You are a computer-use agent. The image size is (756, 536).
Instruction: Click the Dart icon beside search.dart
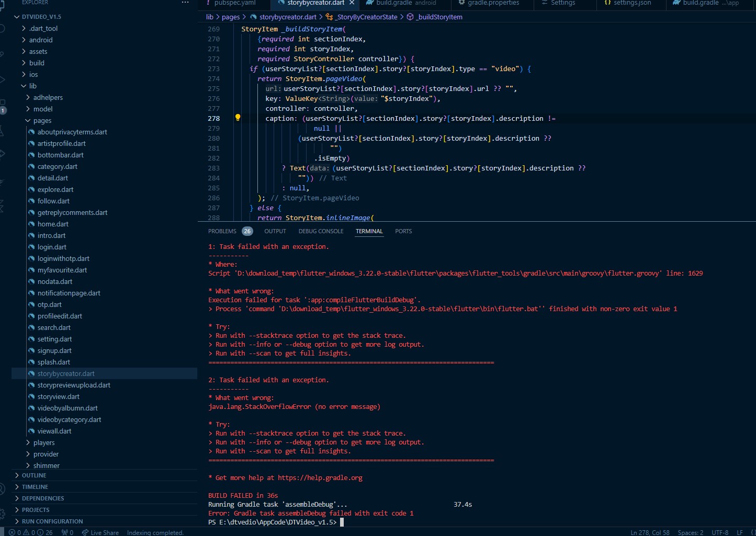click(x=32, y=327)
